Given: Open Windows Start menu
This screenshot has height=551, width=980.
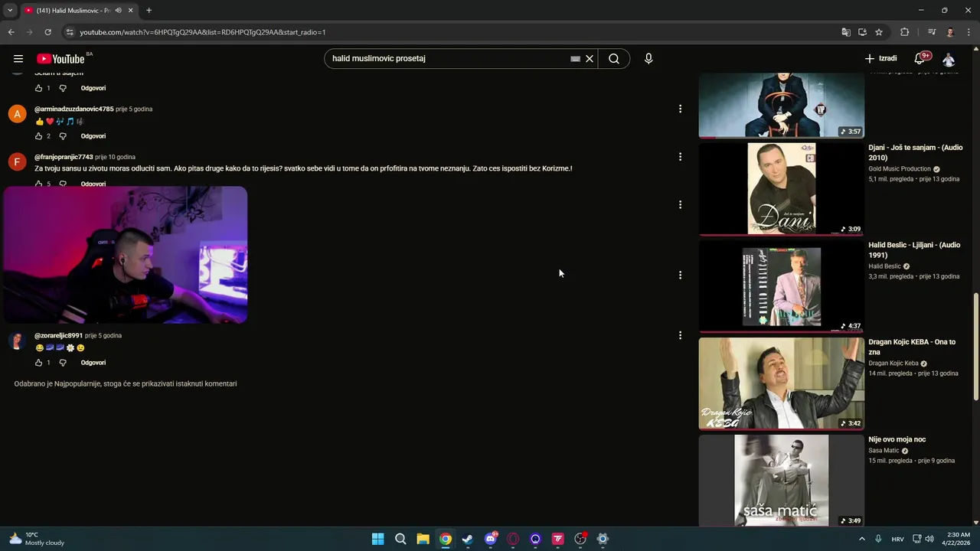Looking at the screenshot, I should point(377,539).
